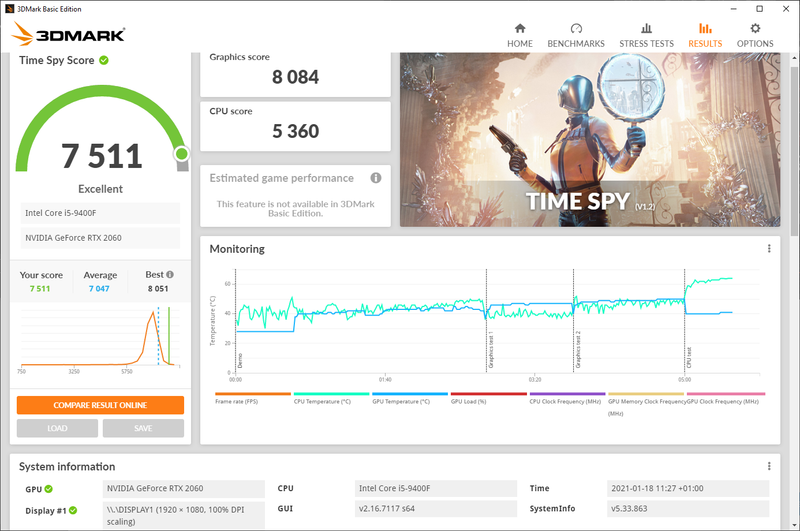800x531 pixels.
Task: Click the Graphics test 1 chart marker
Action: pyautogui.click(x=491, y=351)
